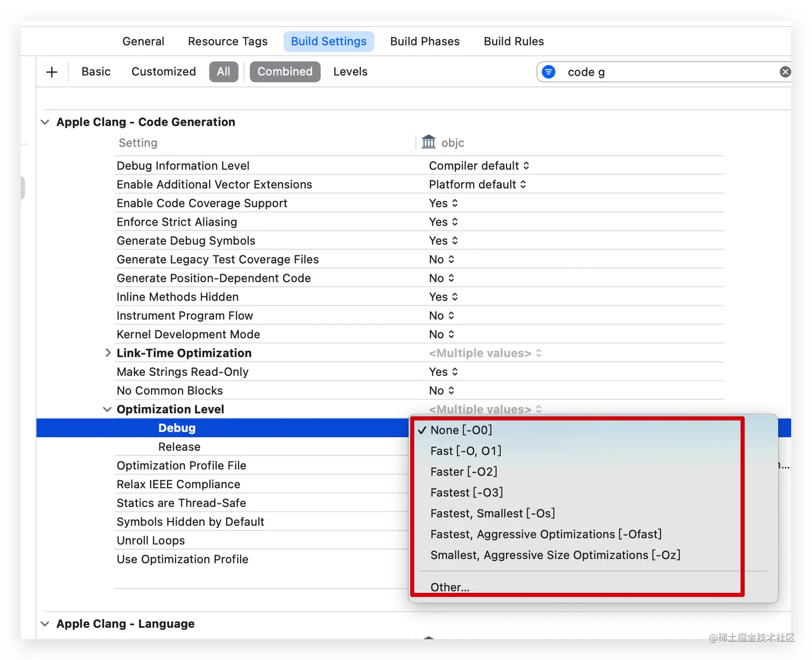Open the Resource Tags tab

228,41
